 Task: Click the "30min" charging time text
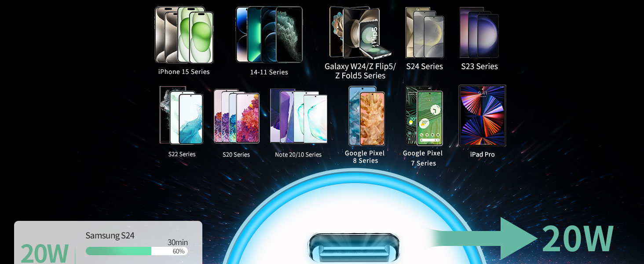click(178, 242)
